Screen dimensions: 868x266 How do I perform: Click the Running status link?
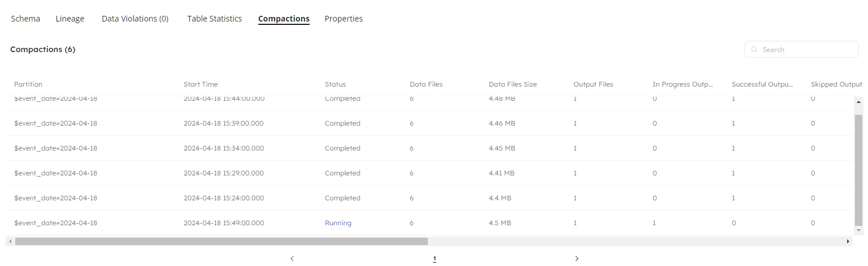click(x=338, y=223)
